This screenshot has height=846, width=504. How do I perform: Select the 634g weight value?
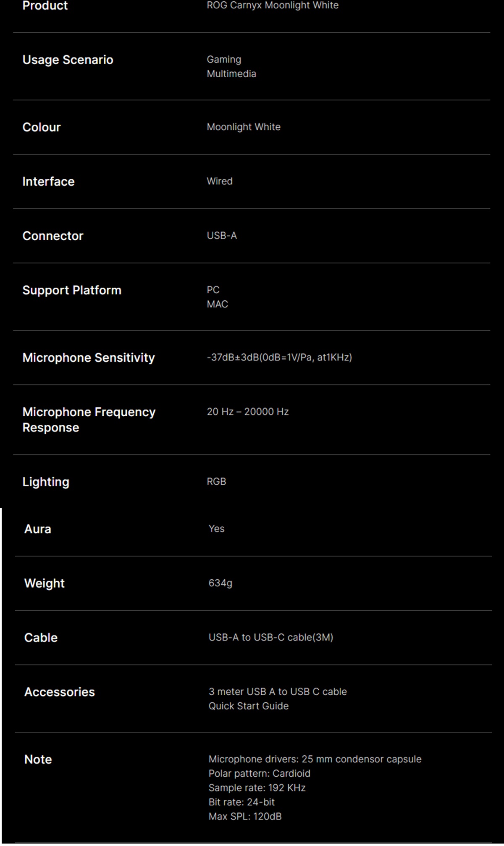[220, 583]
